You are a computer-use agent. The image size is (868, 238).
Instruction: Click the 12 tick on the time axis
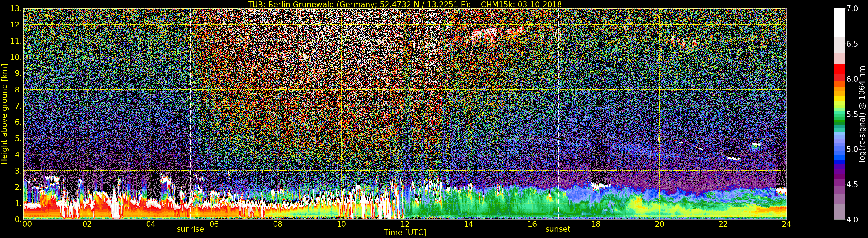[x=405, y=224]
